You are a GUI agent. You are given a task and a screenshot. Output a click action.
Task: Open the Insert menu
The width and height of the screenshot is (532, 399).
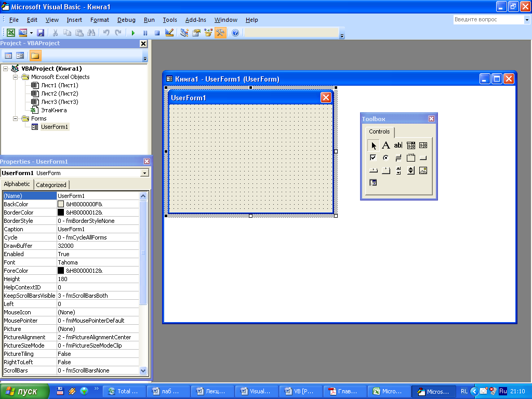74,20
